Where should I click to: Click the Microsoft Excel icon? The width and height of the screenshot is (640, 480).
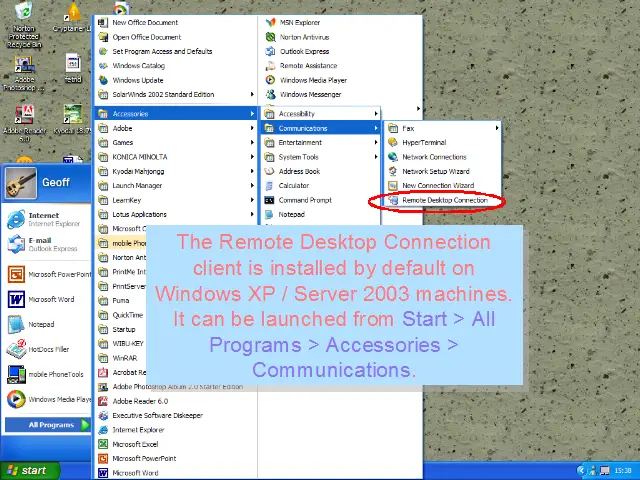click(x=103, y=444)
